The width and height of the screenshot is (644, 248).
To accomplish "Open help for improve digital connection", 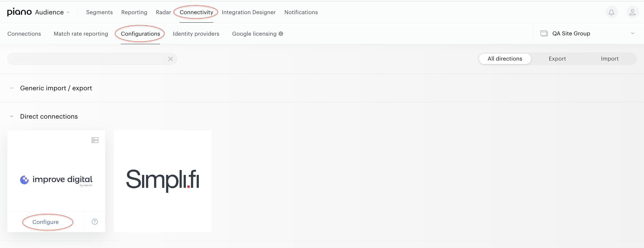I will coord(95,222).
